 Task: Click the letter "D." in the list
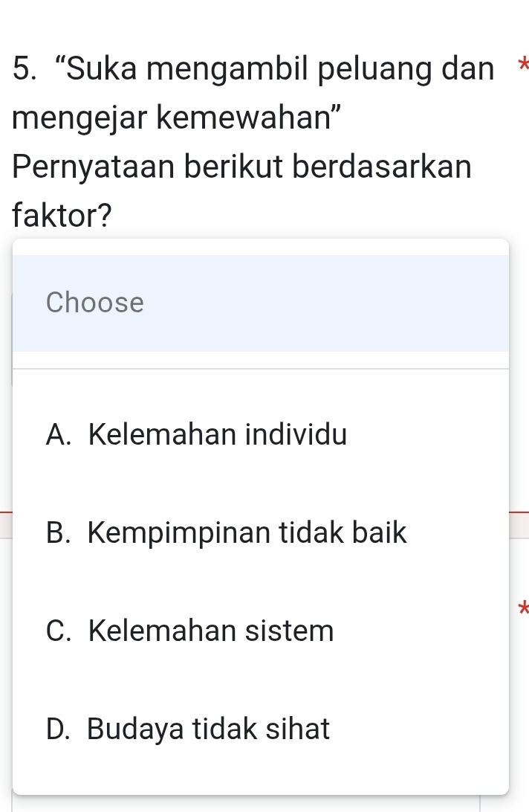[x=60, y=729]
